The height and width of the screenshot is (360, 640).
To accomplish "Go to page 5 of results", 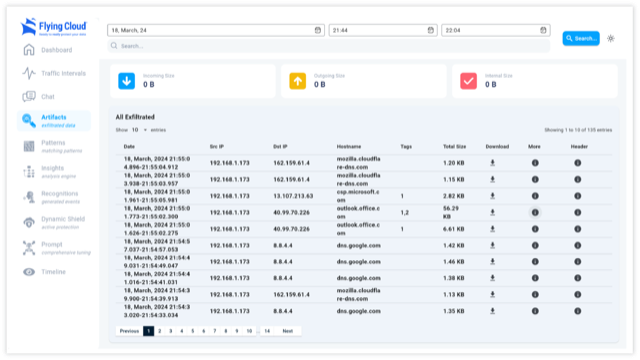I will pyautogui.click(x=193, y=331).
